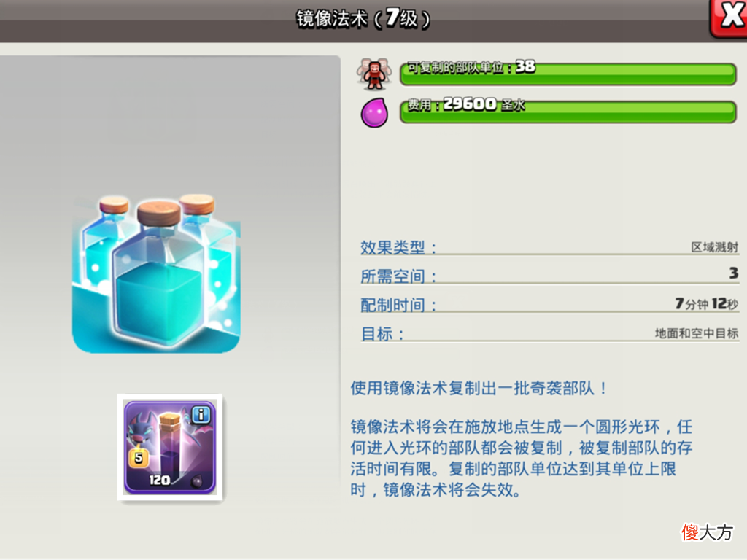Viewport: 747px width, 560px height.
Task: Click the 使用镜像法术复制出一批奇袭部队 line
Action: pyautogui.click(x=479, y=388)
